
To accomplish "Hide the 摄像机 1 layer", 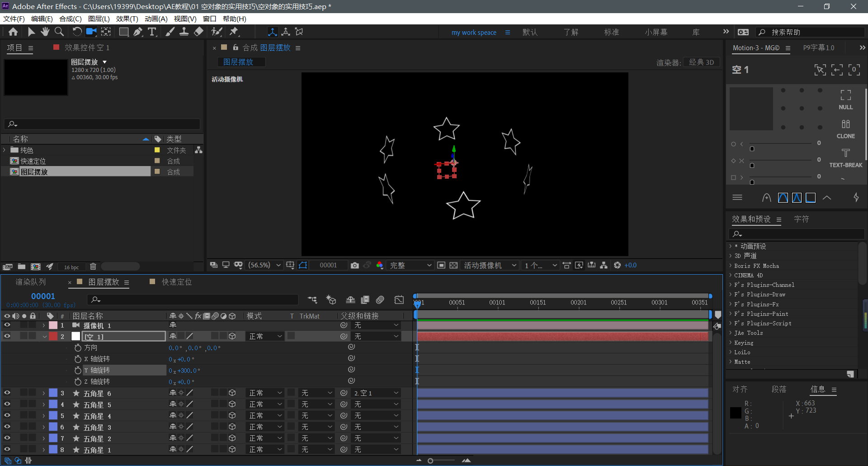I will (7, 325).
